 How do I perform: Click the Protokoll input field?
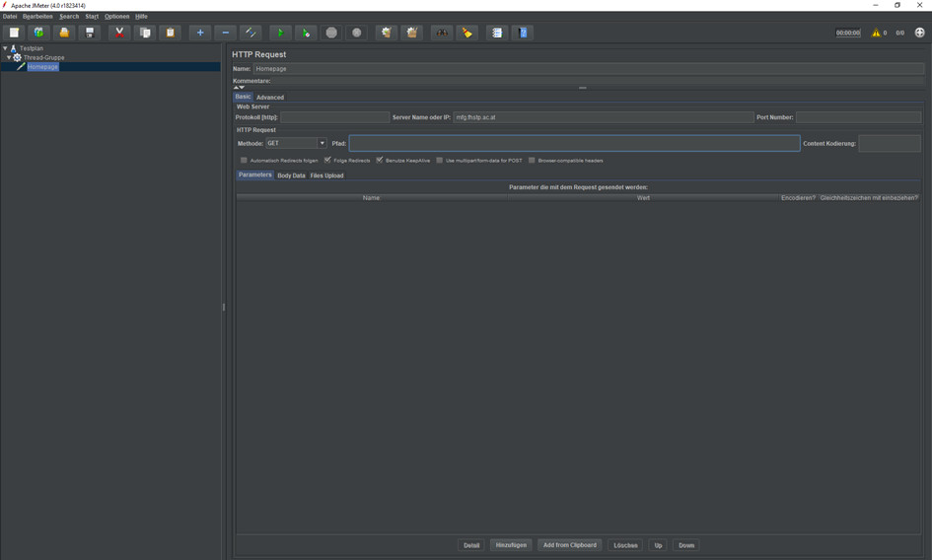coord(334,117)
